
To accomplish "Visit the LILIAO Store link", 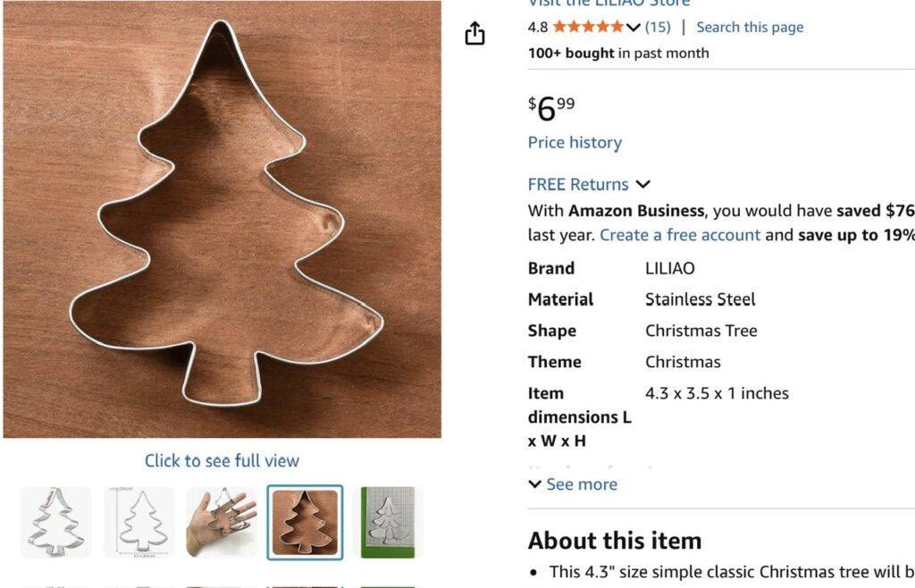I will (609, 3).
